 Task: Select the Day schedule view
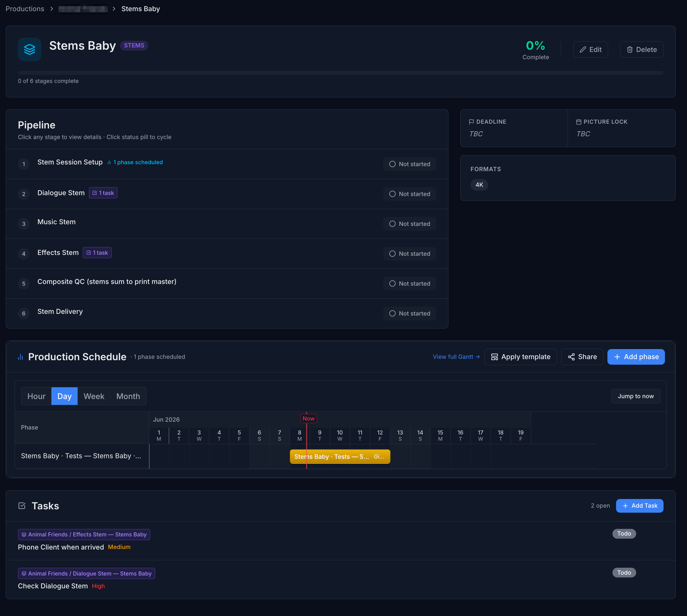[x=64, y=396]
